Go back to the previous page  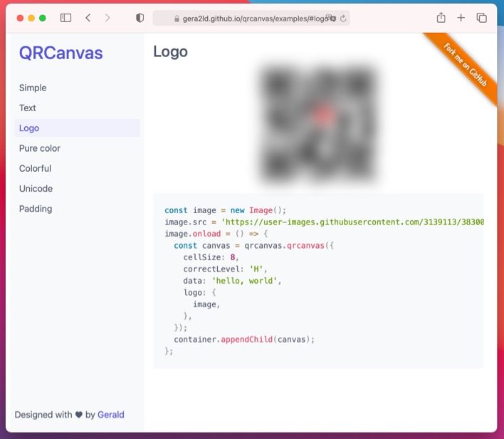pyautogui.click(x=88, y=18)
